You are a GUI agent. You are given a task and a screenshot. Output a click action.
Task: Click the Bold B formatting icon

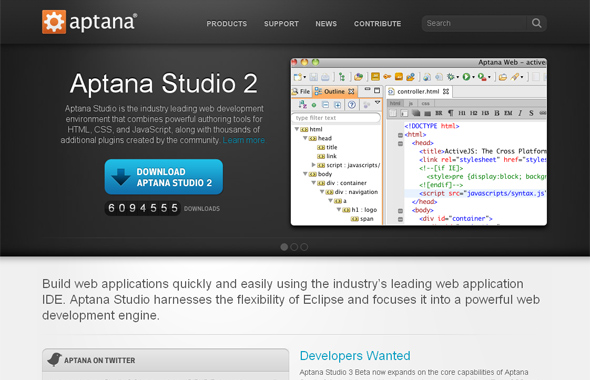[497, 113]
